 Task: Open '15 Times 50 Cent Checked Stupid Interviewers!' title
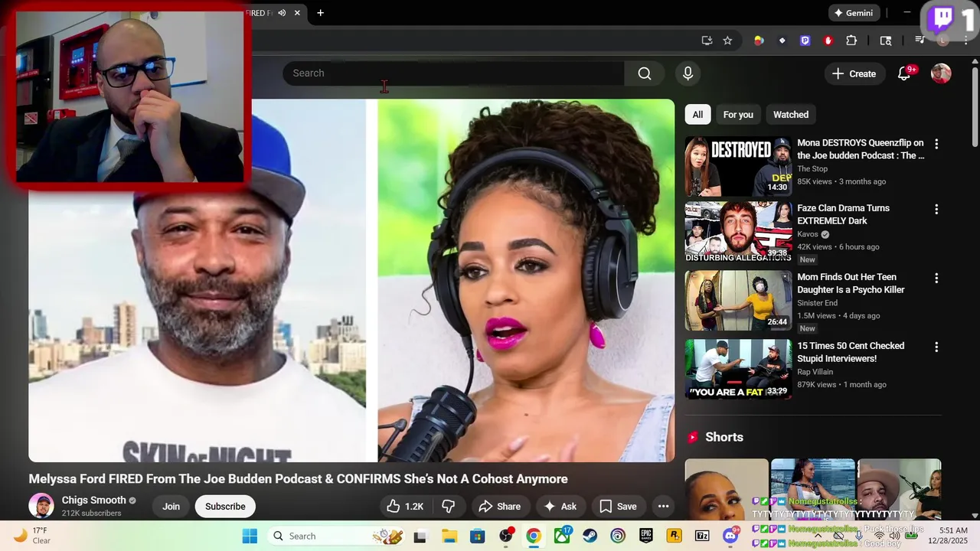click(851, 352)
